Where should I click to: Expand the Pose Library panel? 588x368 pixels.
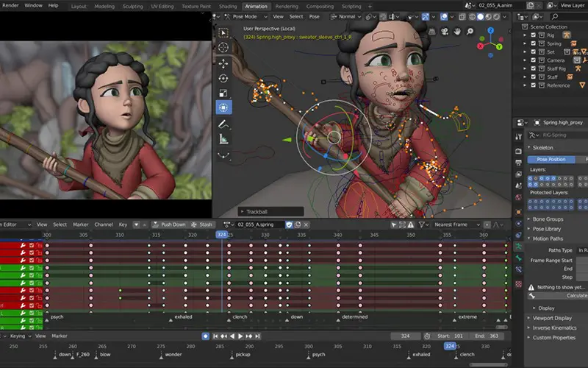pos(547,229)
